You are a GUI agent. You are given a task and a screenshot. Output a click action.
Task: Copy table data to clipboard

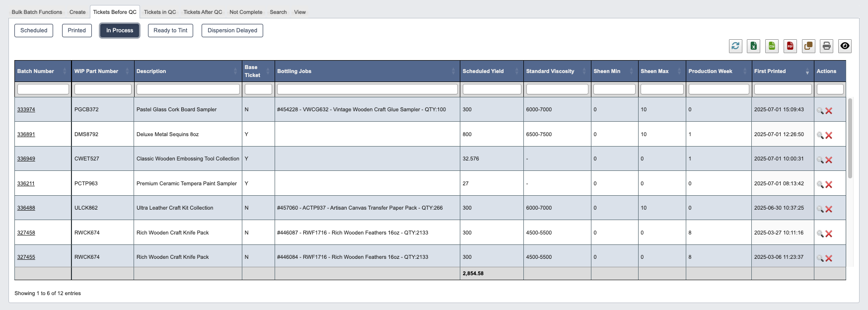pyautogui.click(x=808, y=46)
